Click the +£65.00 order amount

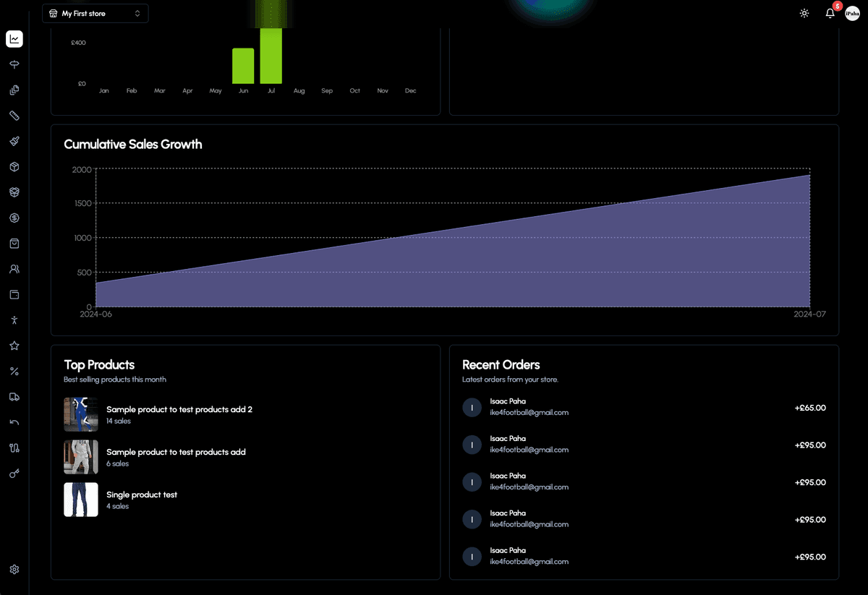coord(810,408)
